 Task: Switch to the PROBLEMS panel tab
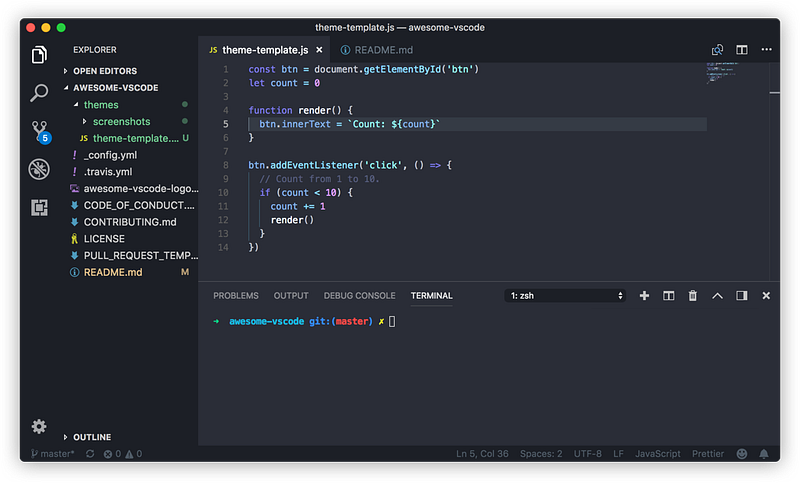click(x=236, y=296)
